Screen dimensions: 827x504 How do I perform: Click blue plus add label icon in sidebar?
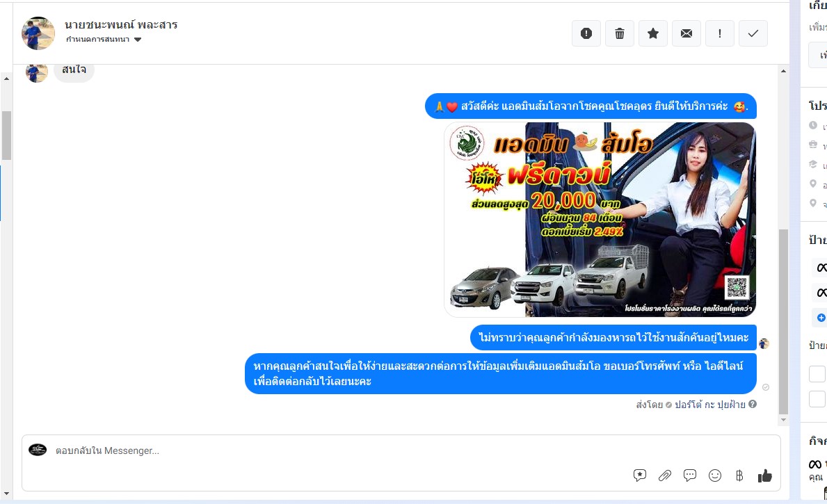(821, 318)
